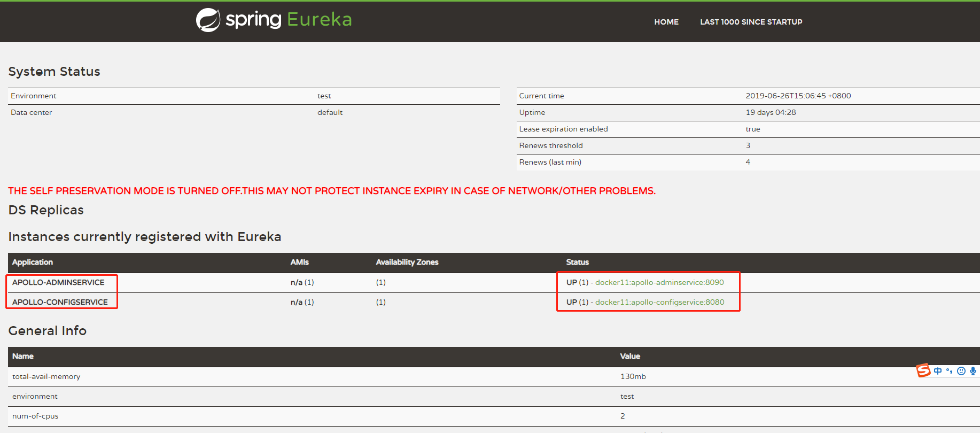Image resolution: width=980 pixels, height=433 pixels.
Task: Click the Name column header in General Info
Action: [23, 356]
